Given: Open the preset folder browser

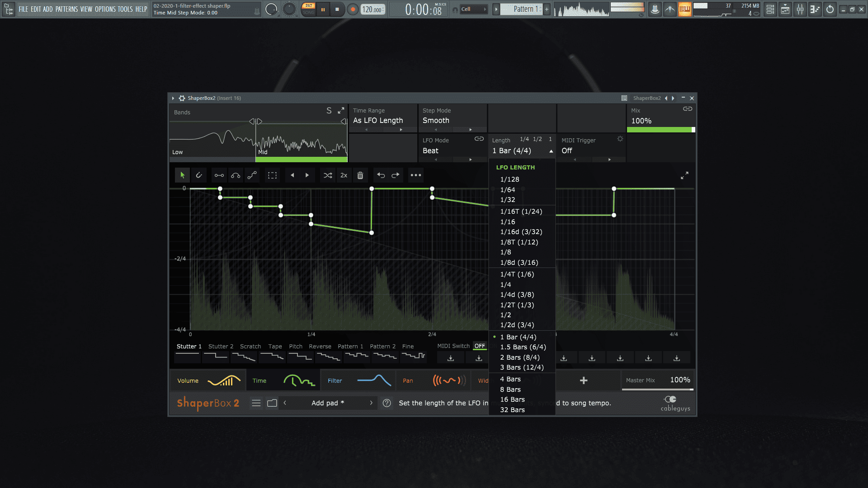Looking at the screenshot, I should point(272,403).
